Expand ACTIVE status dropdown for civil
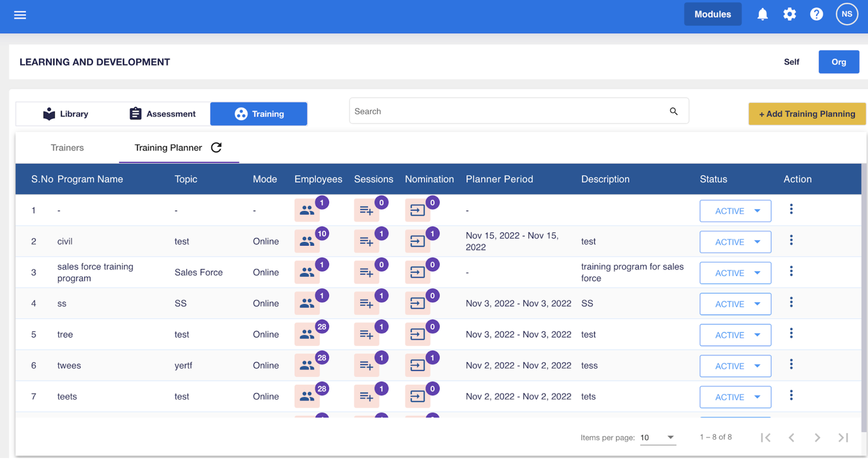 735,242
